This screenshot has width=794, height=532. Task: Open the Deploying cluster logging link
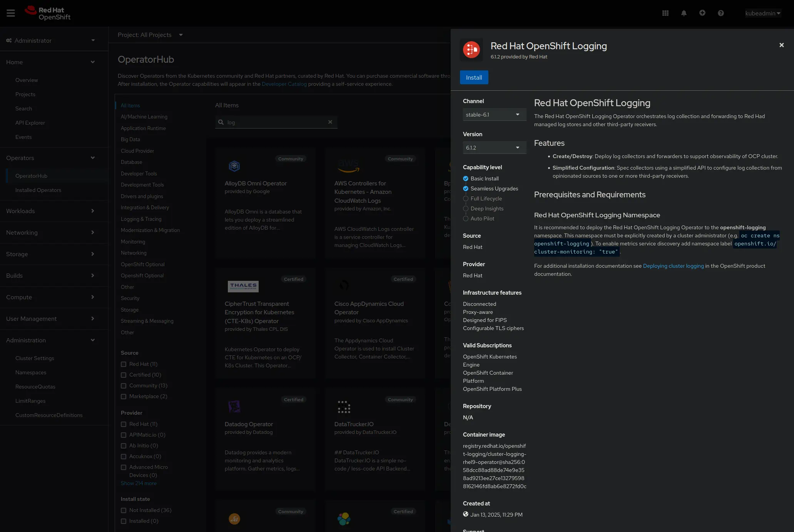(x=673, y=266)
